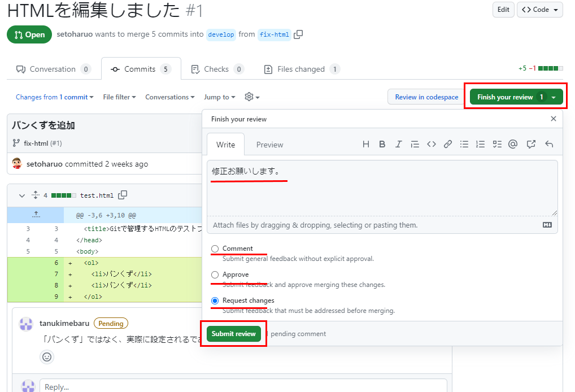Image resolution: width=575 pixels, height=392 pixels.
Task: Select the Approve review option
Action: click(x=215, y=275)
